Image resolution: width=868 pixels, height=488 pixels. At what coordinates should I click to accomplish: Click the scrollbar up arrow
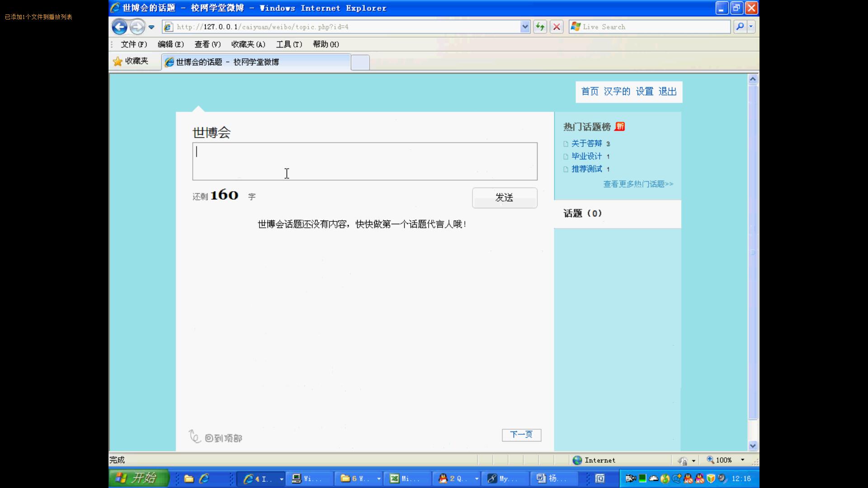click(753, 79)
